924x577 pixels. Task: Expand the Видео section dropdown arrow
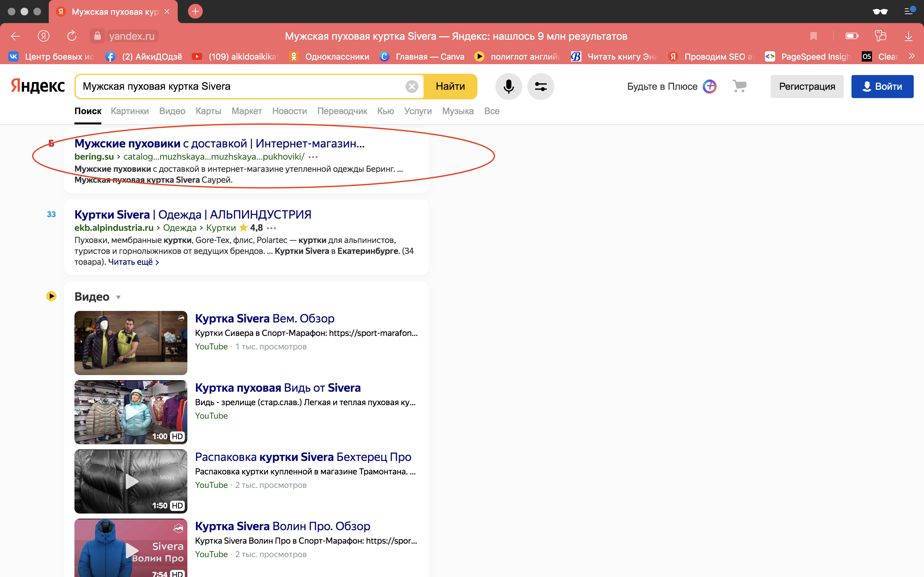(118, 297)
